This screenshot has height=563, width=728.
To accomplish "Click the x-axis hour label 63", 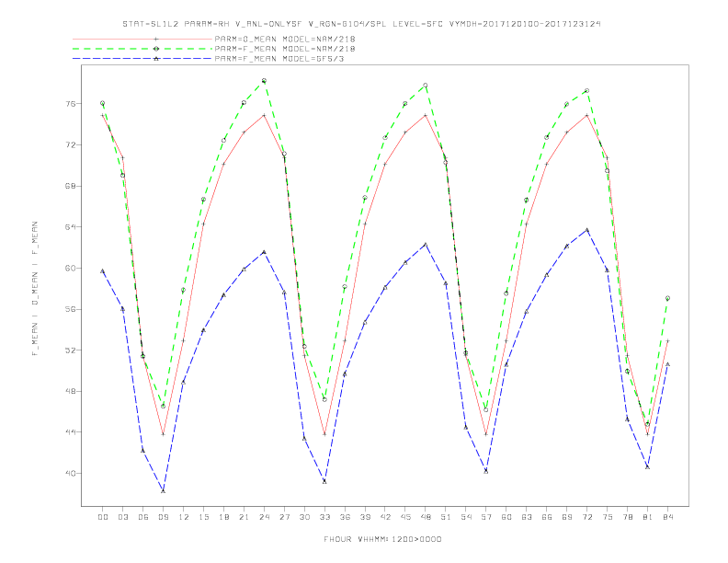I will [527, 517].
